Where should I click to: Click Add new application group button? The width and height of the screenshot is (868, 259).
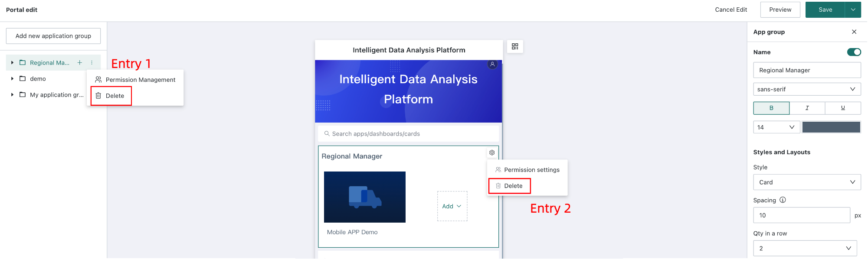53,36
